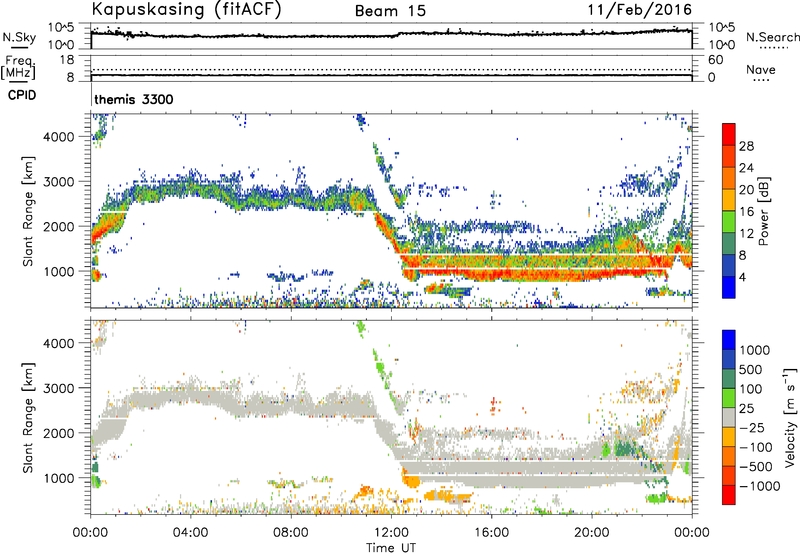Click the starting 00:00 time tick
Viewport: 800px width, 554px height.
[91, 533]
